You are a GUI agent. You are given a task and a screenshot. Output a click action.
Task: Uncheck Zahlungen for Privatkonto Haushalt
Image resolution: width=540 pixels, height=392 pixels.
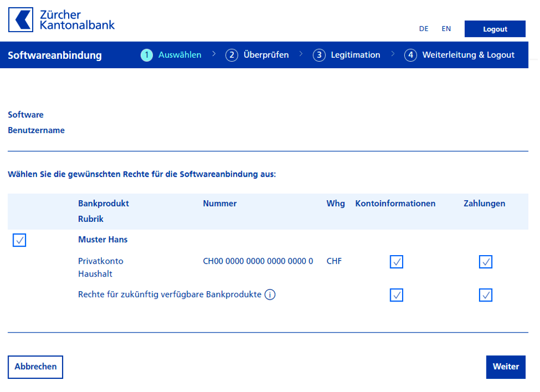pos(486,262)
